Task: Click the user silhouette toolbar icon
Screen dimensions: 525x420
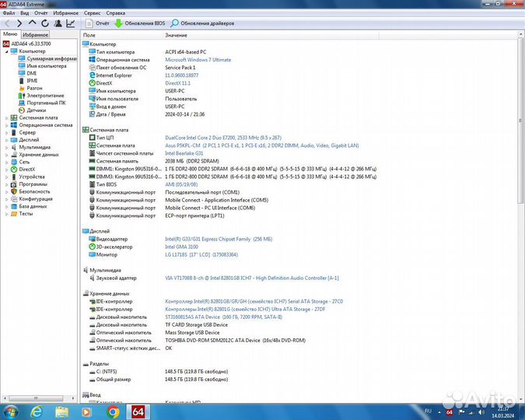Action: pyautogui.click(x=57, y=23)
